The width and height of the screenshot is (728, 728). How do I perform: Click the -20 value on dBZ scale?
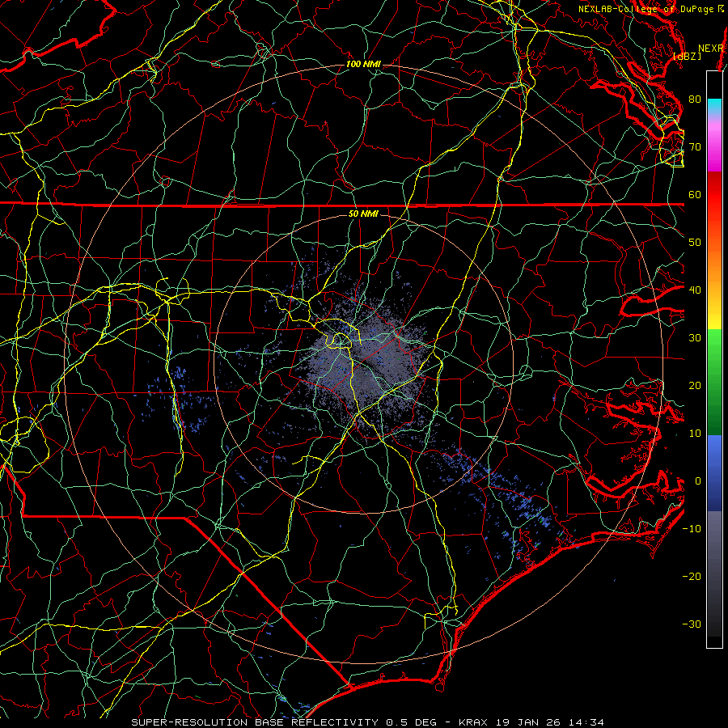(x=692, y=577)
